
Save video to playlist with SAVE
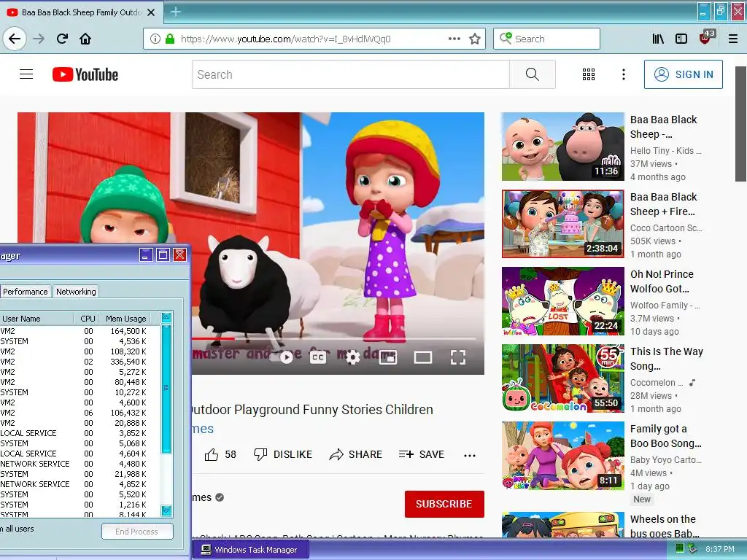[x=421, y=455]
